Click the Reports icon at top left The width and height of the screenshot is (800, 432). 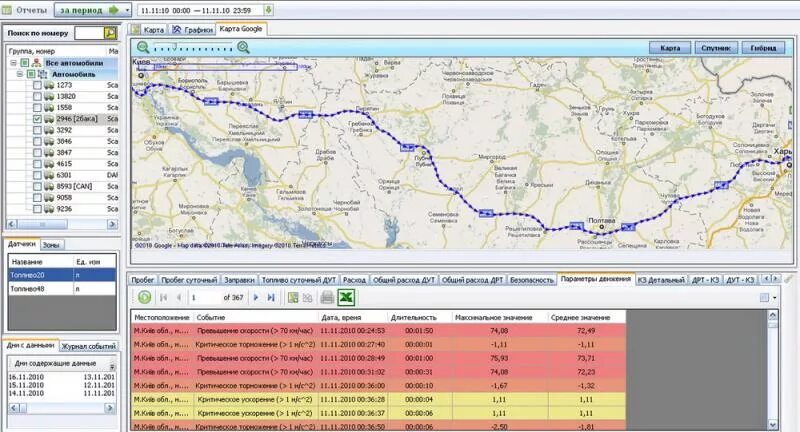[x=7, y=10]
